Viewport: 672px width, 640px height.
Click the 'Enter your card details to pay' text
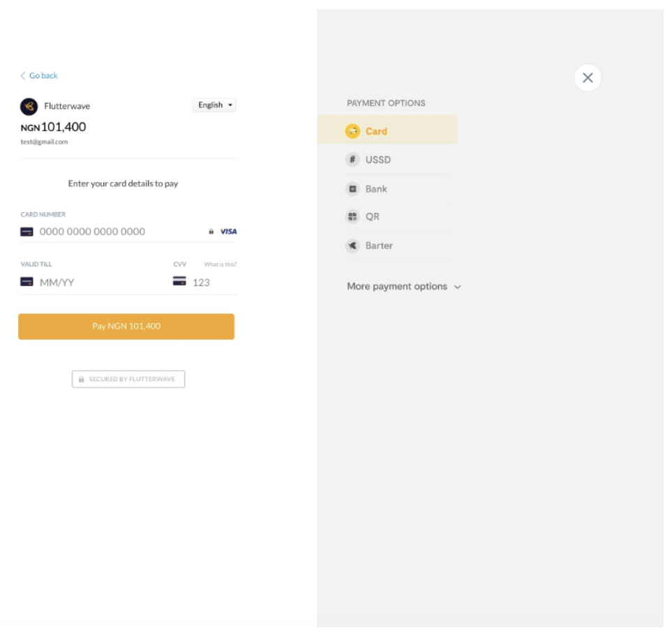coord(123,184)
